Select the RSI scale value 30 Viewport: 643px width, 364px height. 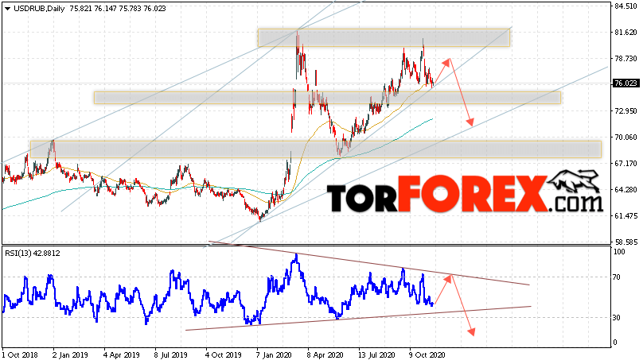pyautogui.click(x=617, y=318)
